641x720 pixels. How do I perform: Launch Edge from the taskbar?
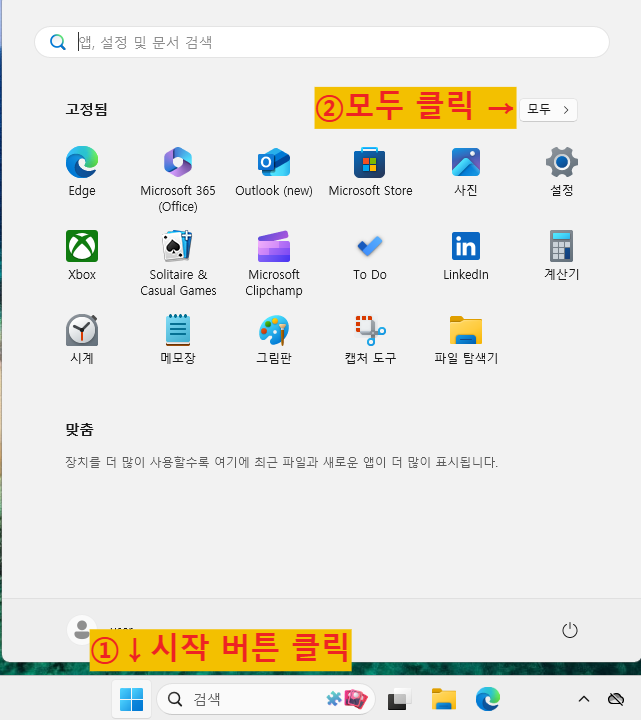coord(488,699)
